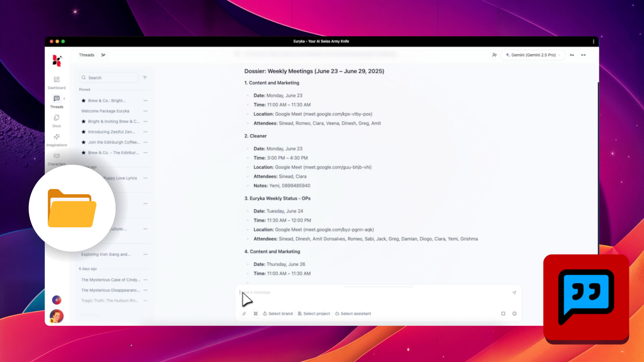
Task: Click the filter icon beside Search
Action: [145, 78]
